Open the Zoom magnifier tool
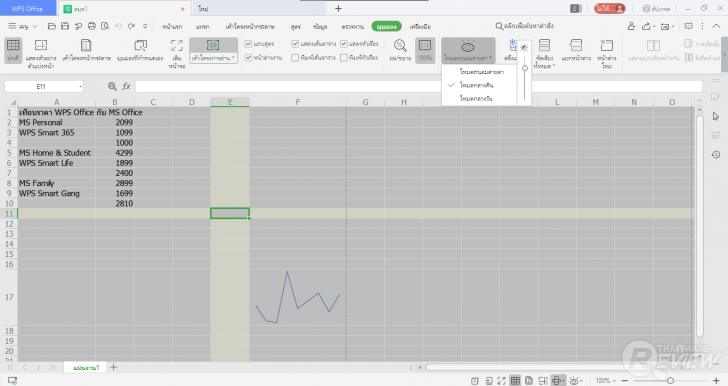The image size is (728, 386). [400, 46]
